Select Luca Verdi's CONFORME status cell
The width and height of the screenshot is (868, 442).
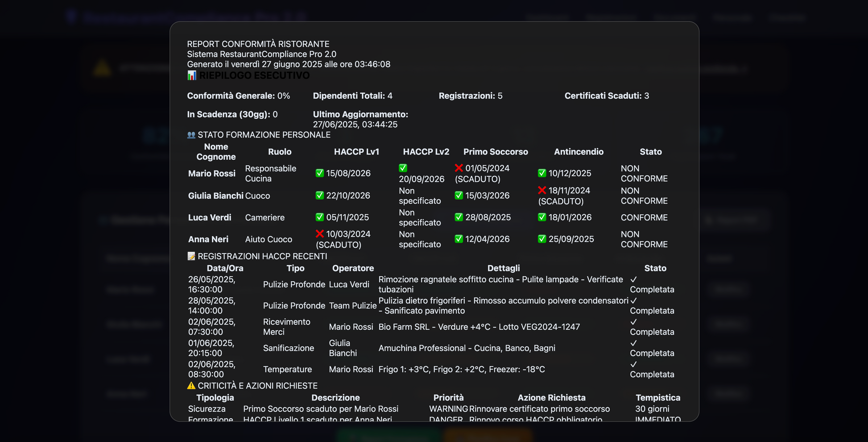tap(644, 217)
